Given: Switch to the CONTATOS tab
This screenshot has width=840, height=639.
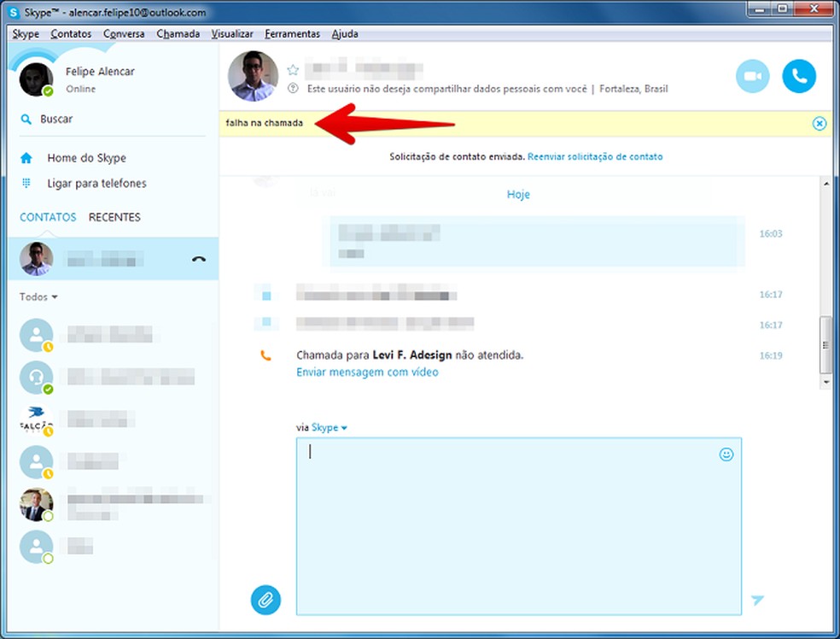Looking at the screenshot, I should tap(48, 217).
